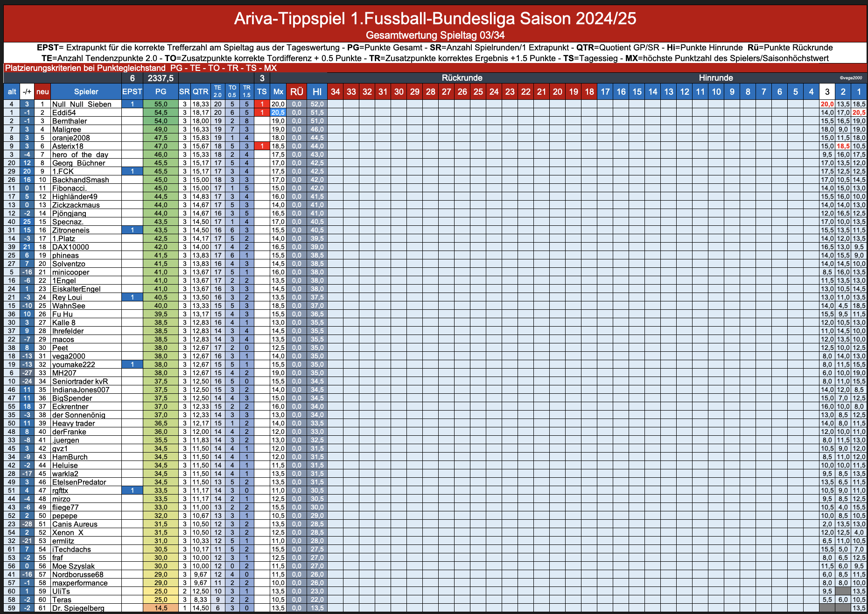Click matchday 34 column header
Screen dimensions: 868x614
pyautogui.click(x=335, y=91)
